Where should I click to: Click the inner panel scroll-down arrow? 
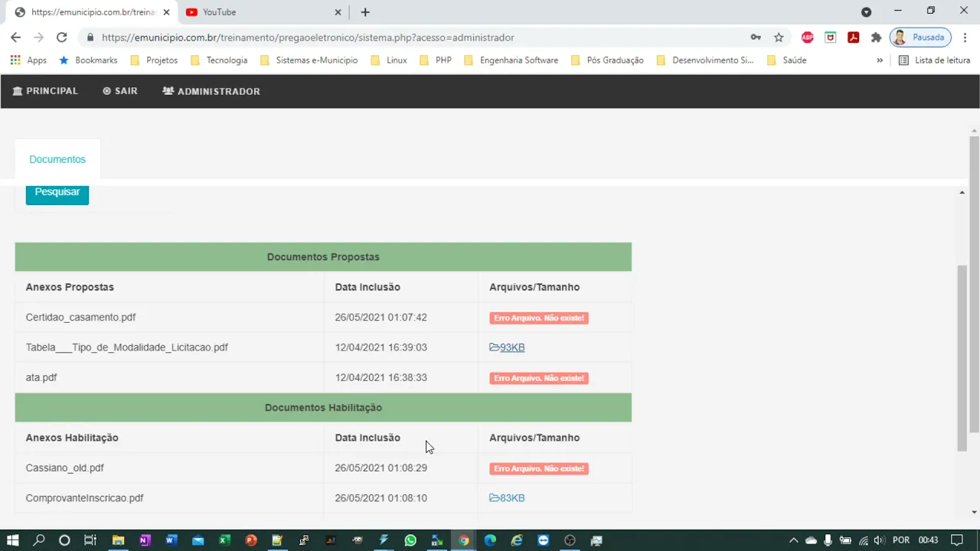tap(962, 512)
